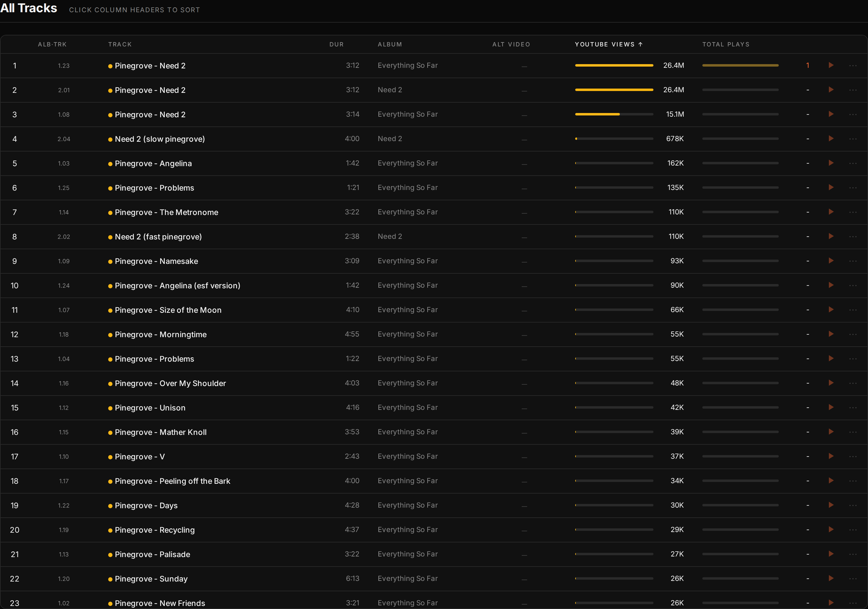Play Pinegrove - Sunday track
Viewport: 868px width, 609px height.
pos(831,578)
